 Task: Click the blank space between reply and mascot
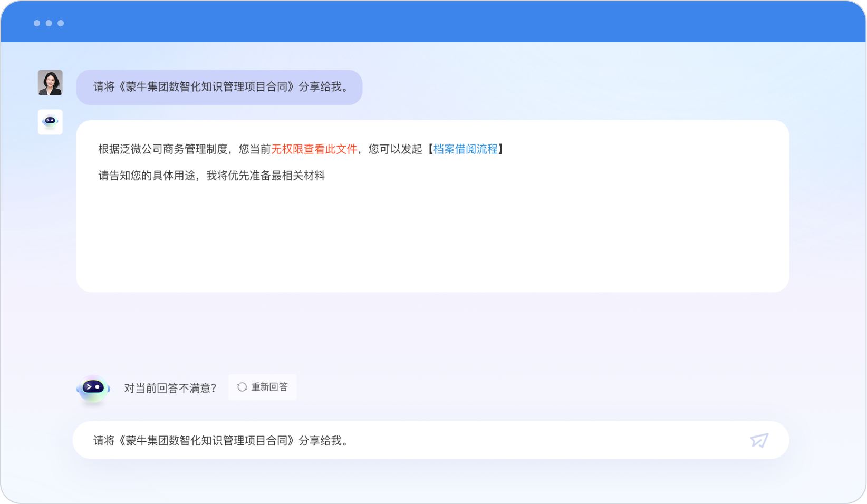coord(432,332)
